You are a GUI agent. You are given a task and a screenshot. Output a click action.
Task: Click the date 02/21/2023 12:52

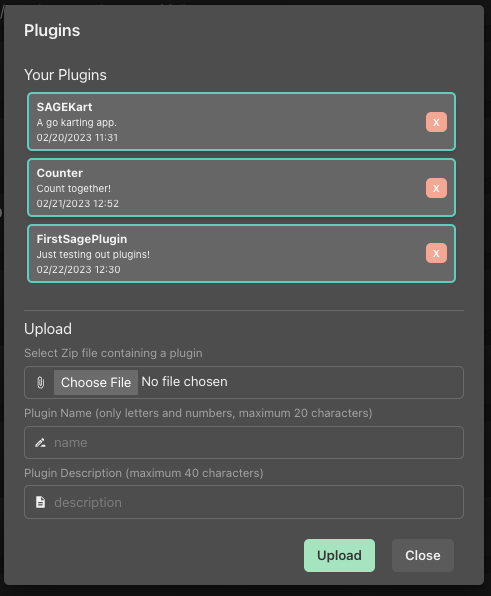click(78, 204)
